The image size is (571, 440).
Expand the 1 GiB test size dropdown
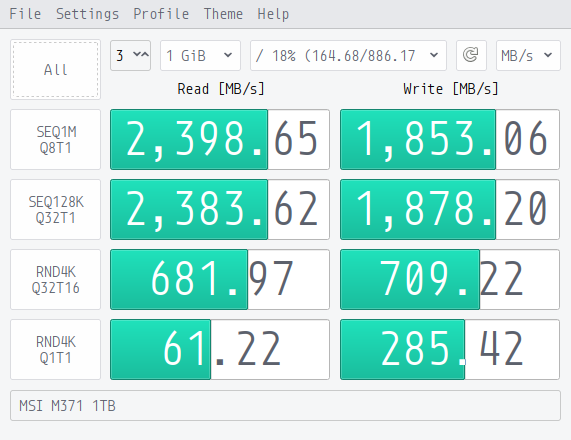pos(200,55)
